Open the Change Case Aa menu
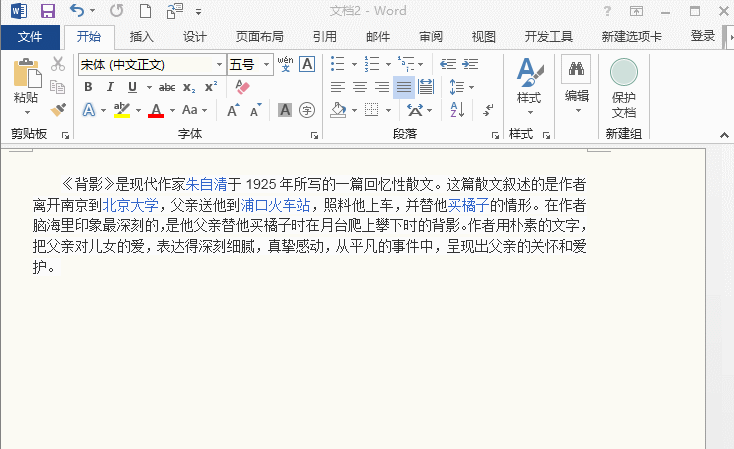 click(194, 110)
